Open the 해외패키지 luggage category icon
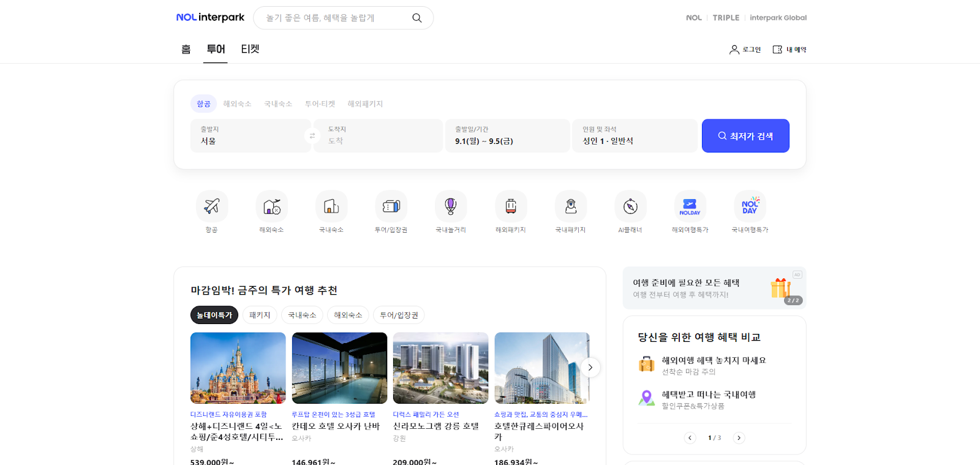Screen dimensions: 980x465 coord(511,206)
